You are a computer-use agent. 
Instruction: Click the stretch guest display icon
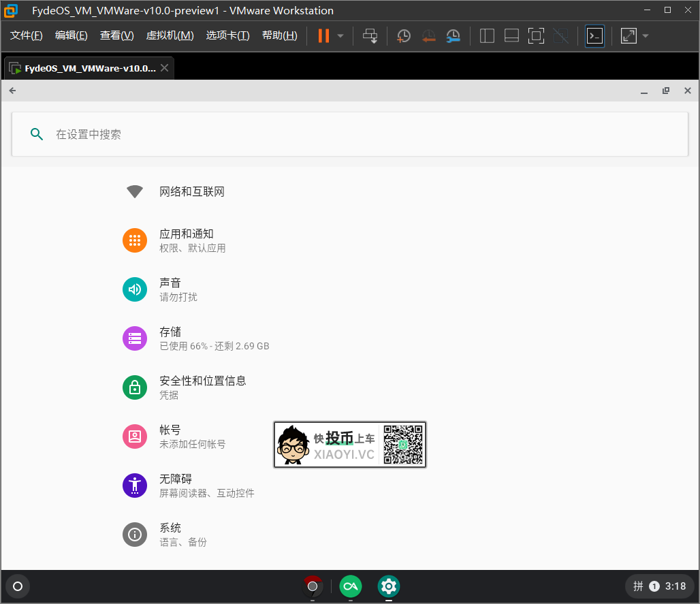pyautogui.click(x=629, y=35)
